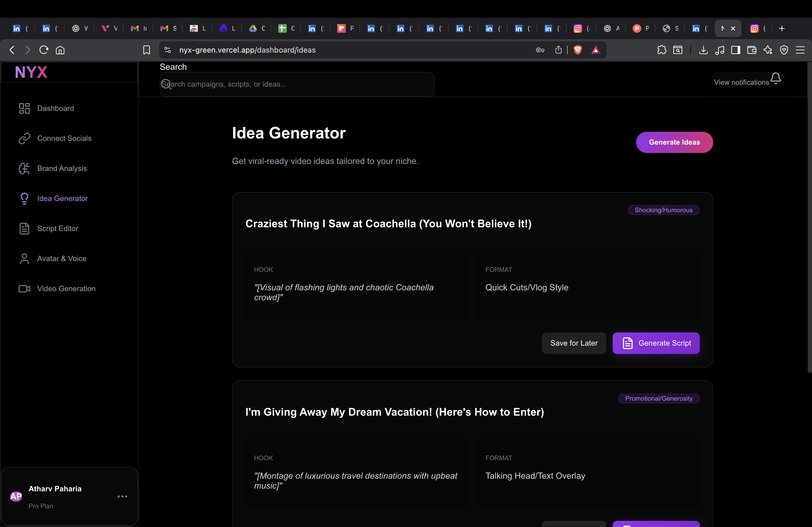Screen dimensions: 812x527
Task: Click the Brave Rewards triangle icon
Action: (596, 50)
